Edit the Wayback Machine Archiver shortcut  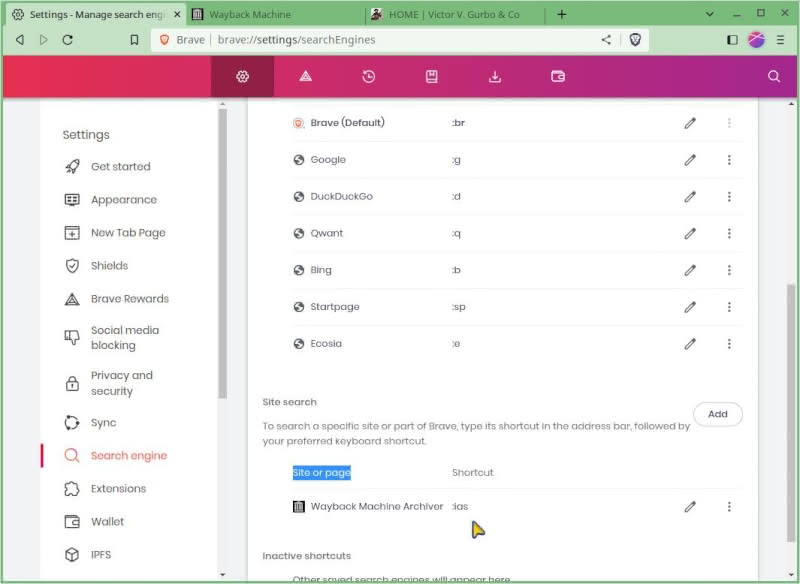tap(690, 506)
